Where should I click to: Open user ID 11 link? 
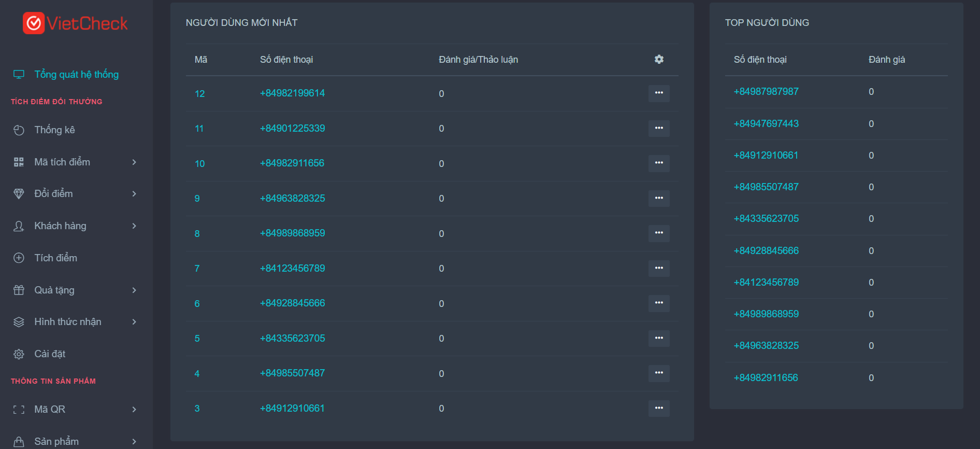pyautogui.click(x=199, y=129)
